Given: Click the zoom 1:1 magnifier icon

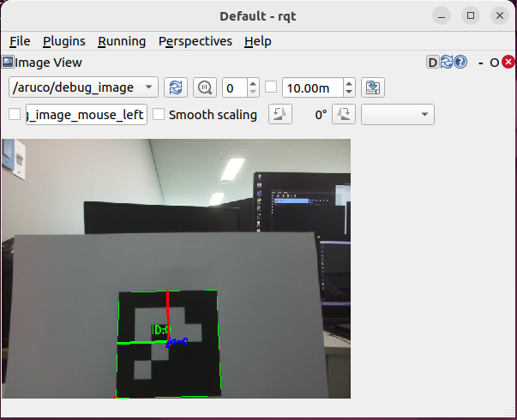Looking at the screenshot, I should pyautogui.click(x=205, y=87).
